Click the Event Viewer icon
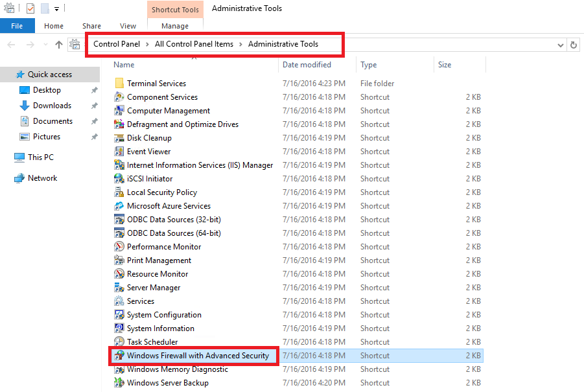 pyautogui.click(x=119, y=151)
